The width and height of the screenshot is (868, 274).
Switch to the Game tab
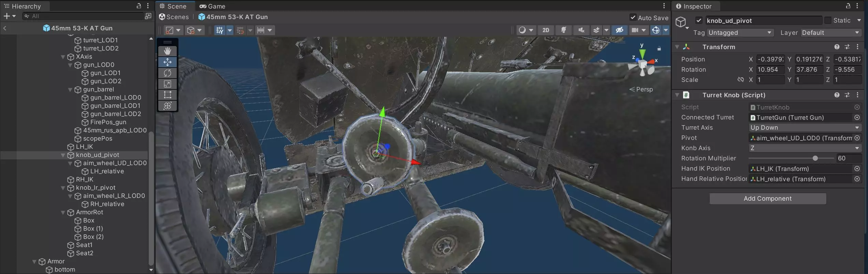pyautogui.click(x=212, y=6)
